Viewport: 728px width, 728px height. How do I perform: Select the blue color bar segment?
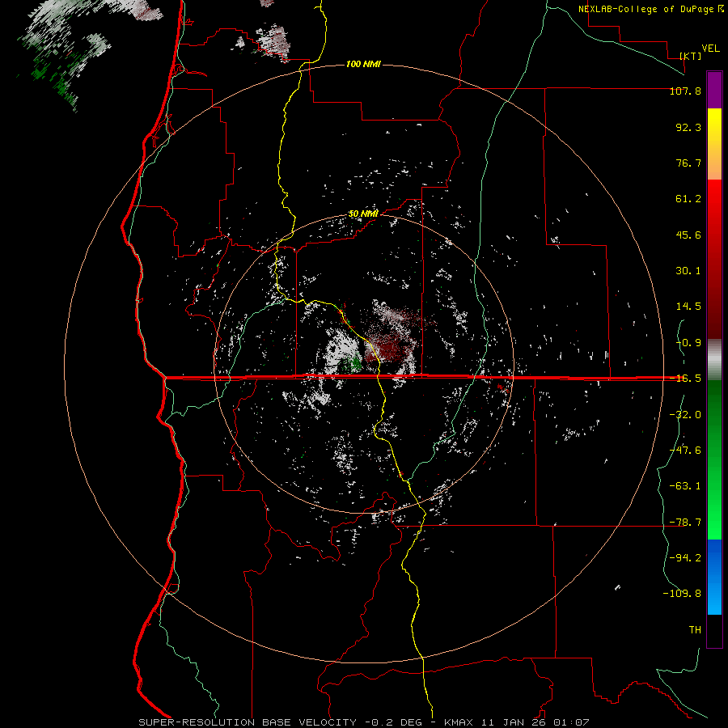tap(714, 577)
